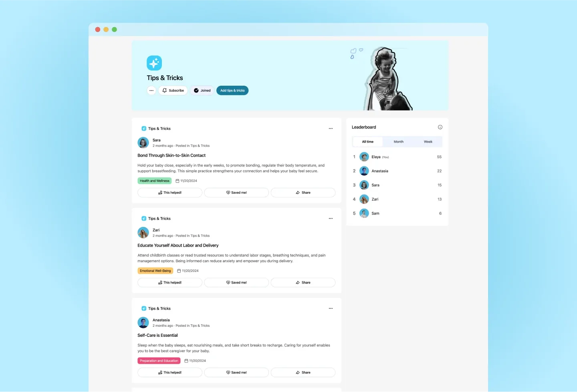Image resolution: width=577 pixels, height=392 pixels.
Task: Click the Tips & Tricks sparkle logo icon
Action: point(154,63)
